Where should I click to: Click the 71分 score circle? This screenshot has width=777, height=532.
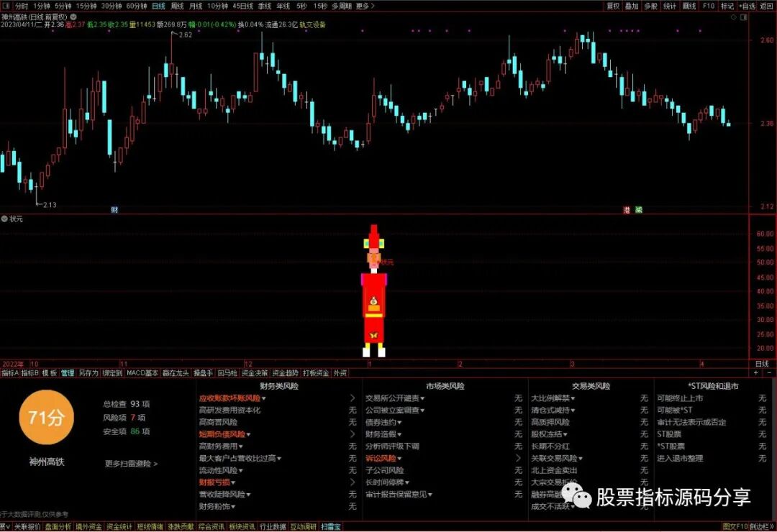46,417
